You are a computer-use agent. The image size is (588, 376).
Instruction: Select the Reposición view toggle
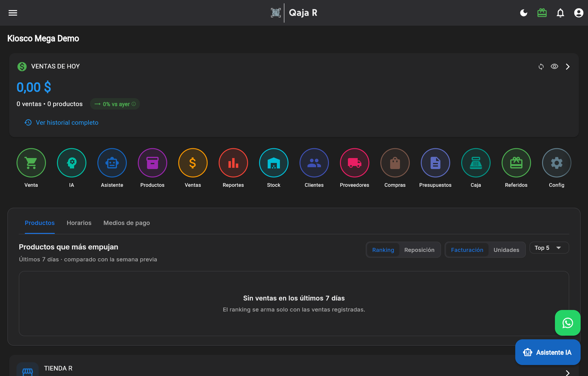pos(419,250)
